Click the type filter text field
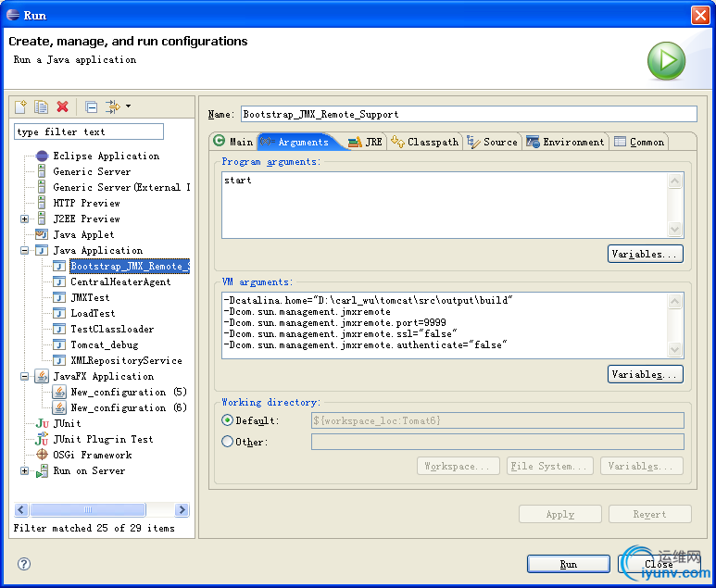The image size is (716, 588). 89,131
